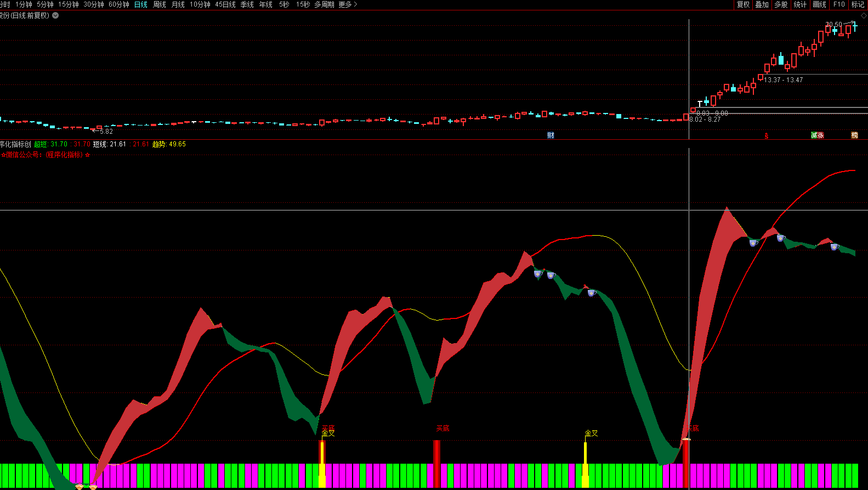The image size is (868, 490).
Task: Click the 画线 drawing button
Action: 819,4
